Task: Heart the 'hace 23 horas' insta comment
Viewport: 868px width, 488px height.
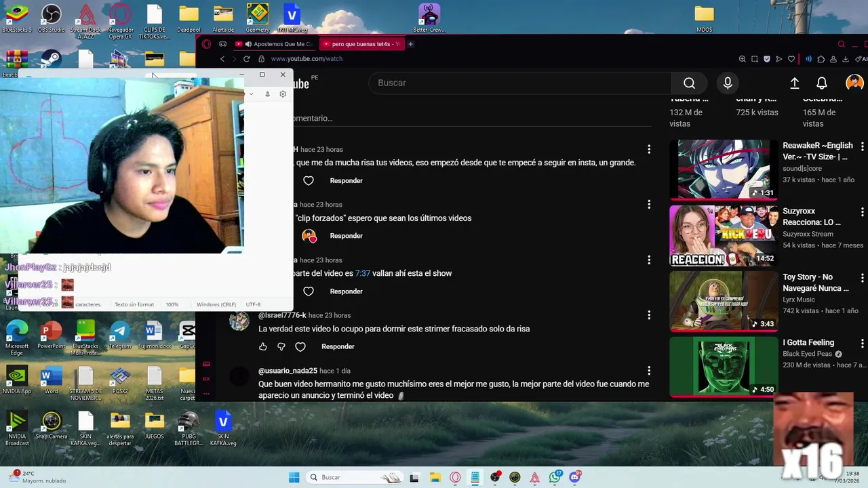Action: click(x=309, y=180)
